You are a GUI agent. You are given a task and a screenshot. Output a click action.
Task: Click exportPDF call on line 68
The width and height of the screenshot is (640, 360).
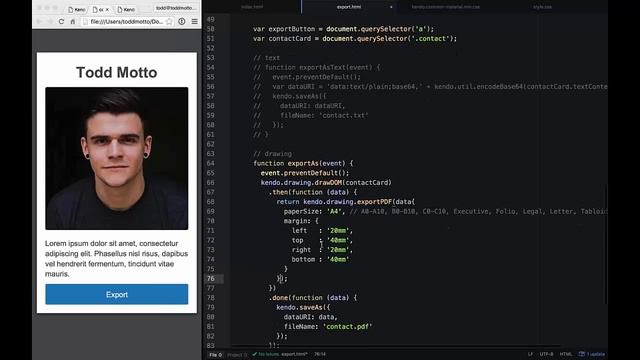point(374,202)
